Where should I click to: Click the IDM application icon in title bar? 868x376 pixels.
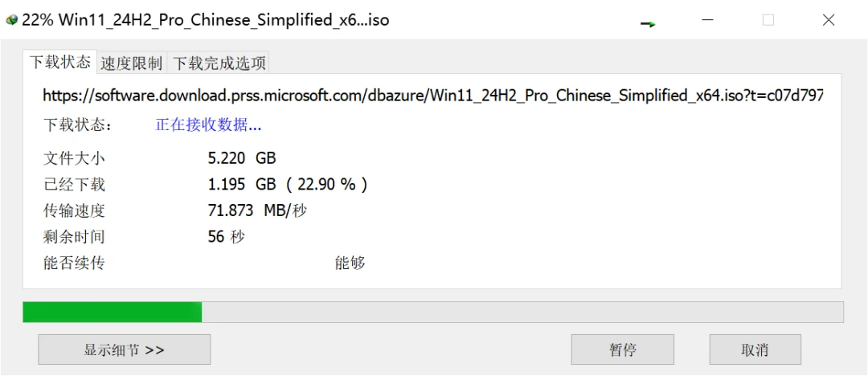[11, 21]
